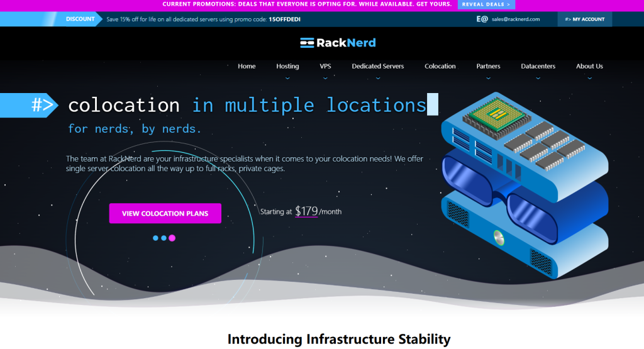Click the promo code 15OFFDEDI
The image size is (644, 349).
[x=285, y=19]
